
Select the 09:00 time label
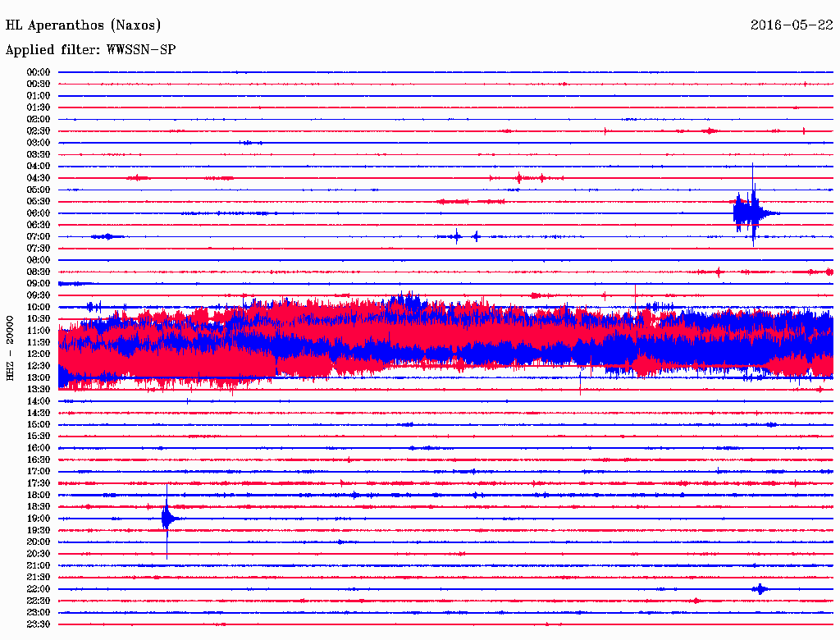[39, 284]
